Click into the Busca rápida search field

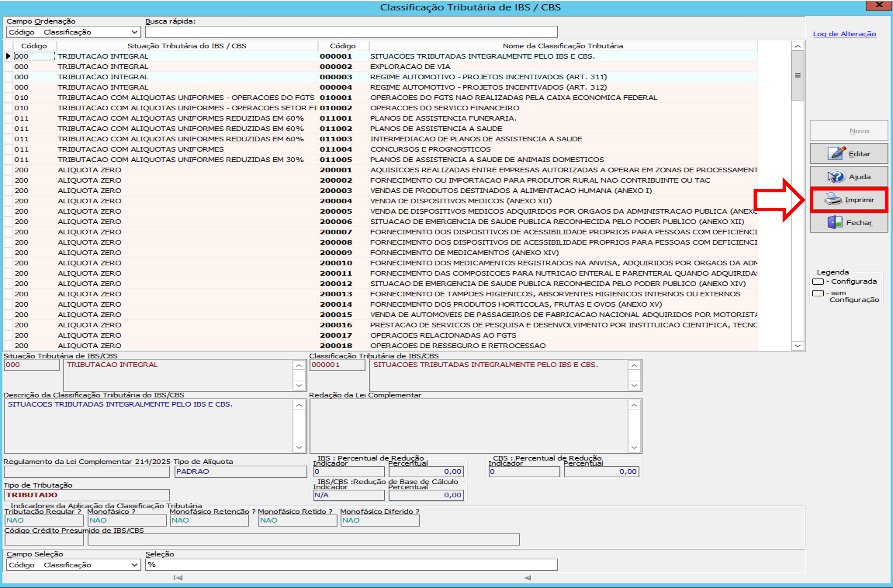[x=351, y=32]
